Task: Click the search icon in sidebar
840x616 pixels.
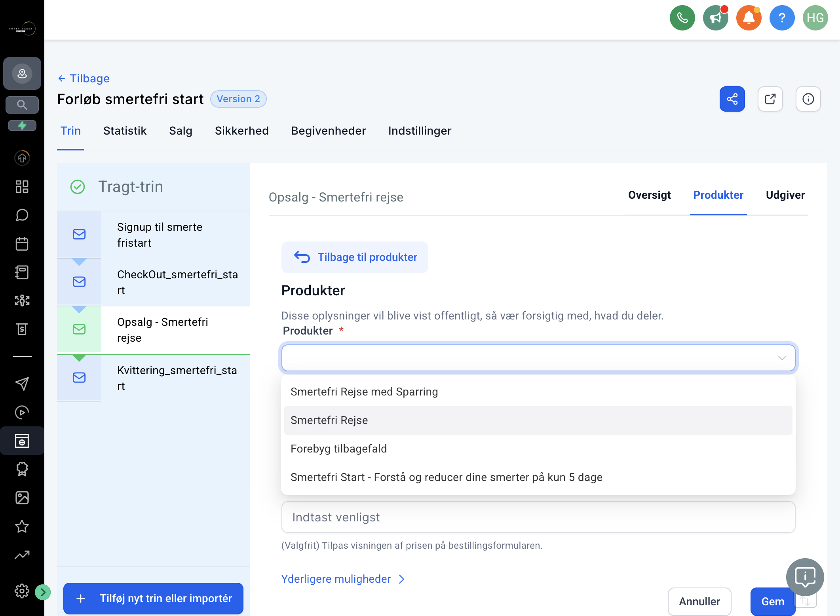Action: 22,105
